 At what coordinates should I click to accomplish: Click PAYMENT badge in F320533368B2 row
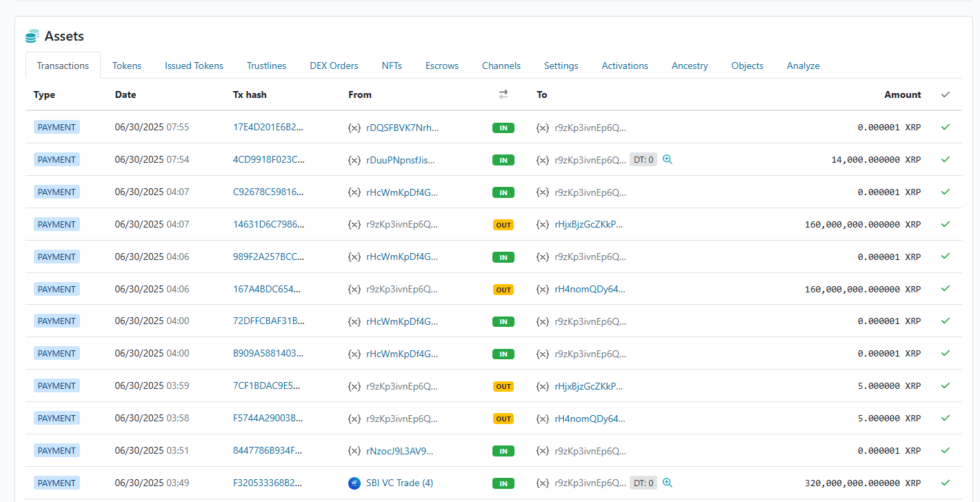57,483
